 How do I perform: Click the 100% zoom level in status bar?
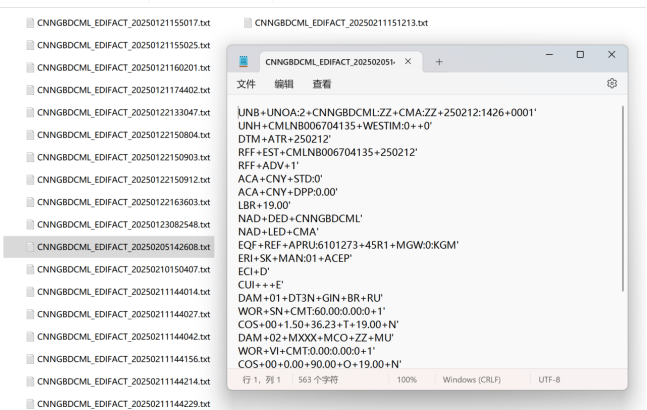(407, 380)
